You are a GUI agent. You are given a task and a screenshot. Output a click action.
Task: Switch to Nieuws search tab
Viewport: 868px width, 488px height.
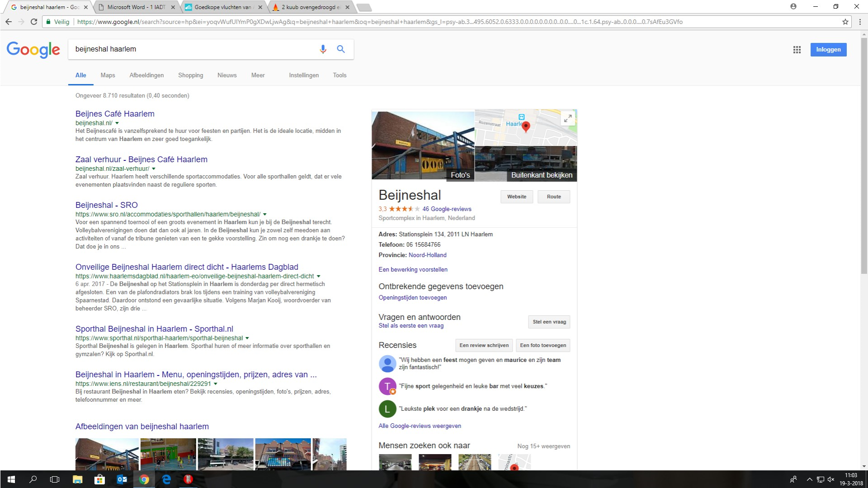(x=227, y=75)
